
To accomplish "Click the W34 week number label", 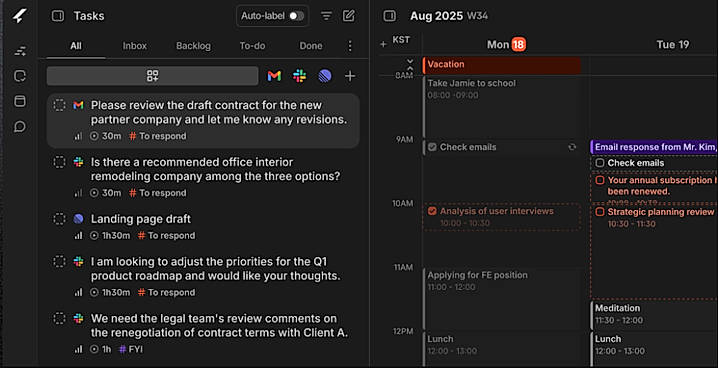I will pyautogui.click(x=477, y=16).
